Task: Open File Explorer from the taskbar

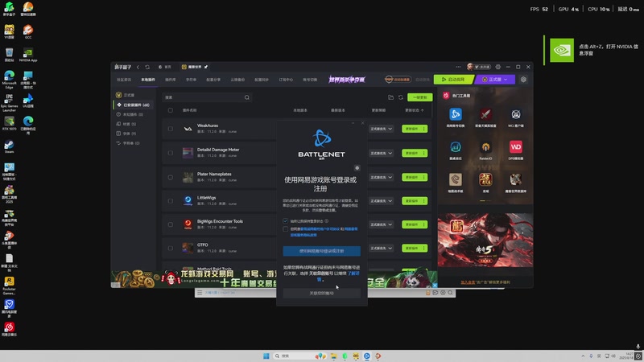Action: [333, 356]
